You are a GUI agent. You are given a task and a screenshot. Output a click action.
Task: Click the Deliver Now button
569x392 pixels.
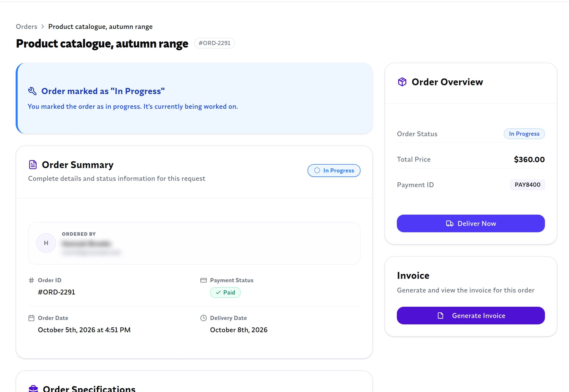coord(471,223)
